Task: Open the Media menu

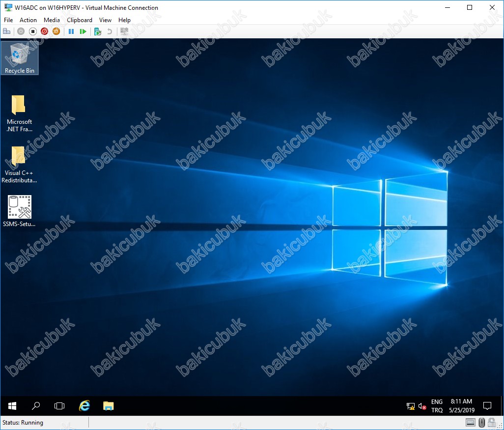Action: click(x=52, y=20)
